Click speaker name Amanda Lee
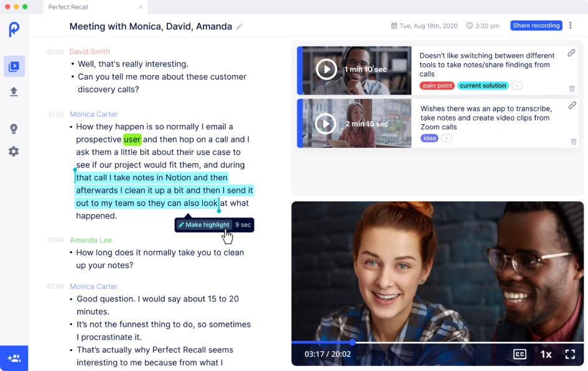588x371 pixels. click(91, 240)
